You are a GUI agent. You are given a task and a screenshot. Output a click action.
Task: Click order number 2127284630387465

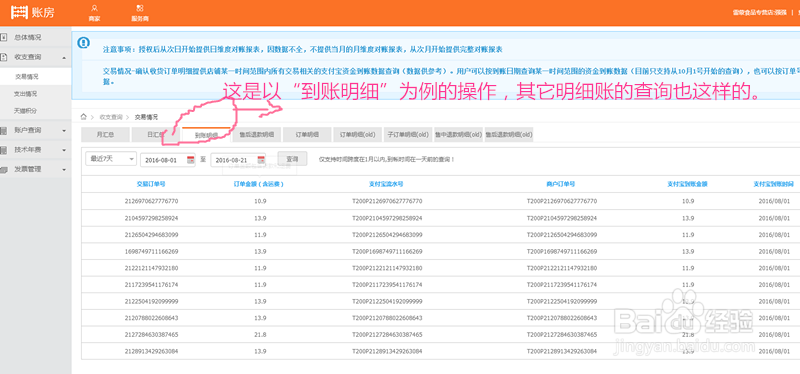[x=151, y=335]
